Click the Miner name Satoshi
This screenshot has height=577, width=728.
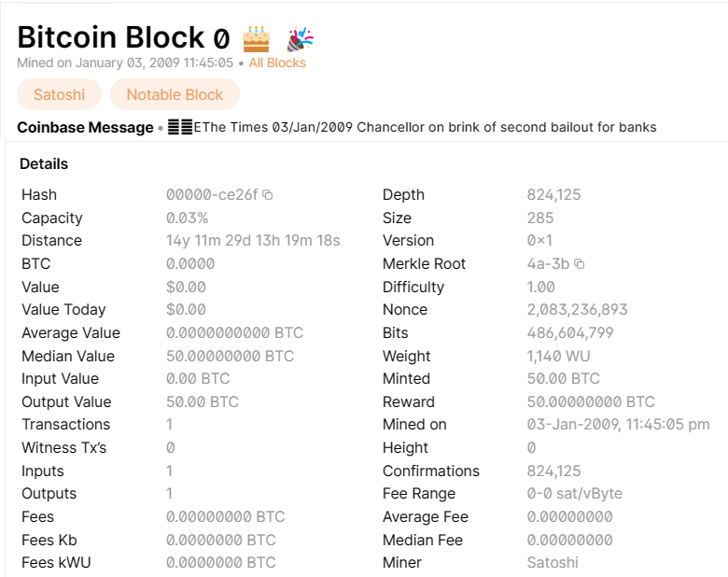pyautogui.click(x=553, y=563)
